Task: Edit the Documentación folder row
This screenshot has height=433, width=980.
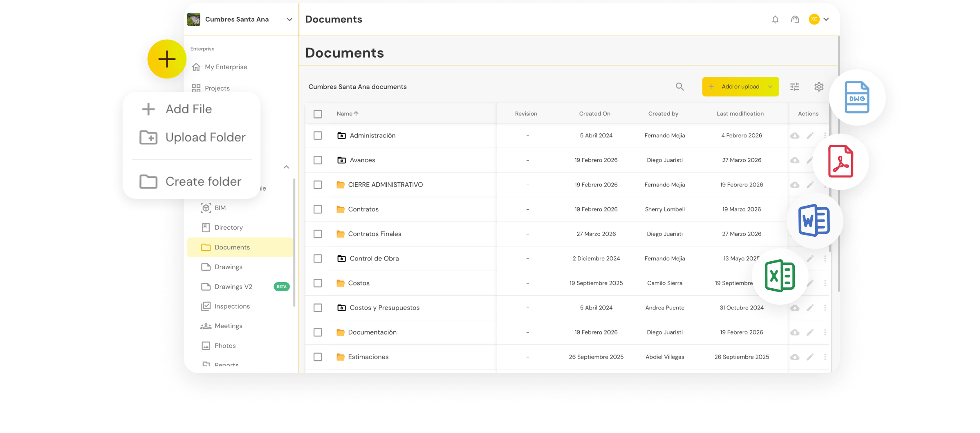Action: click(x=810, y=332)
